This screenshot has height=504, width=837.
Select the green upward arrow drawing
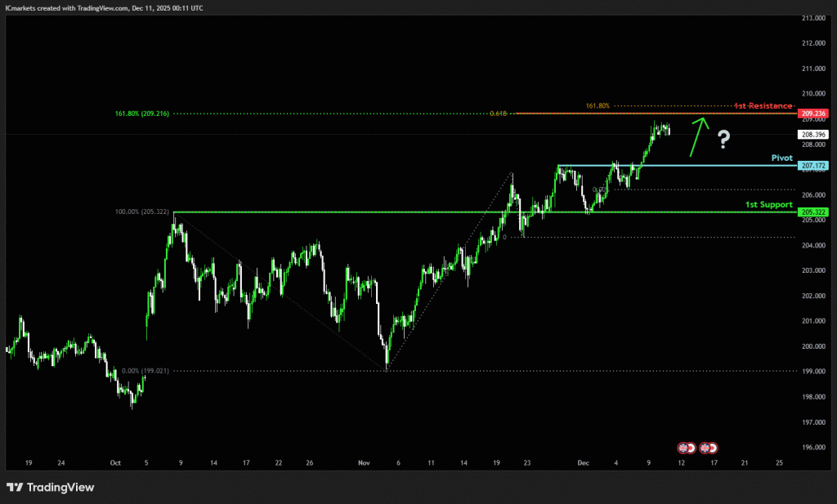click(x=696, y=136)
